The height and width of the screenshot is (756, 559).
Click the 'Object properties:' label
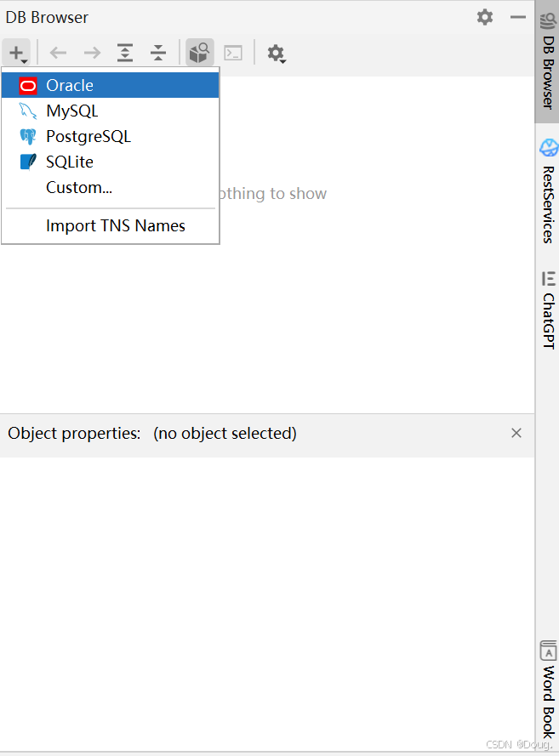click(x=74, y=433)
